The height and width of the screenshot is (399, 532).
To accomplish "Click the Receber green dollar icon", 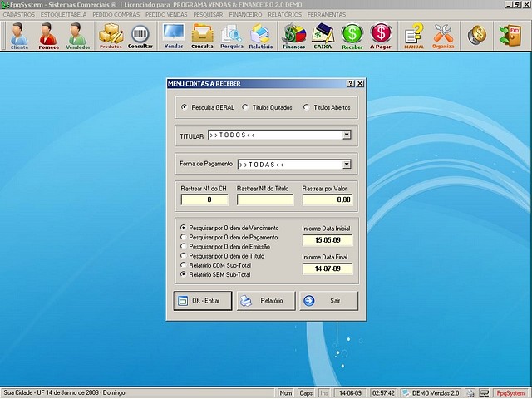I will (352, 36).
